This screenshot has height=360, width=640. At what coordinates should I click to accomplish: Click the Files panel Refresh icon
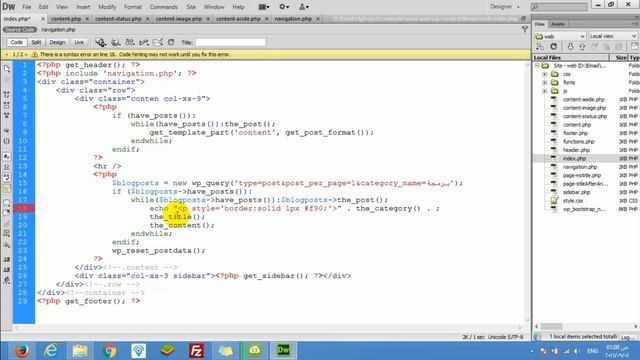point(553,47)
